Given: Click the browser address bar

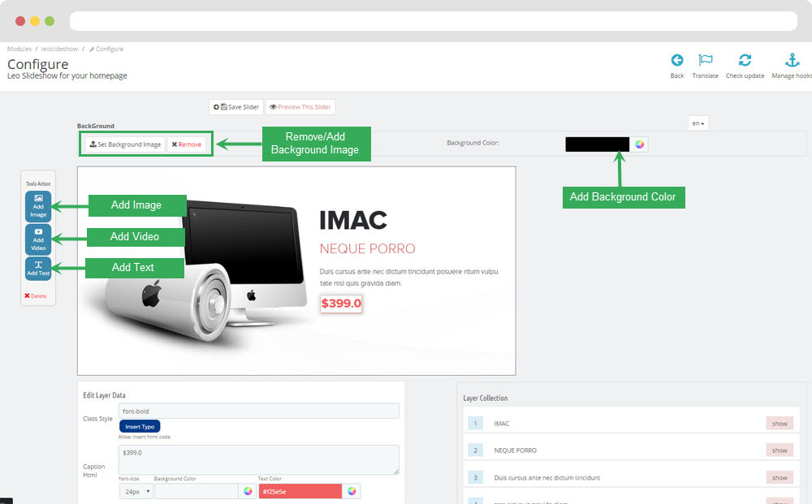Looking at the screenshot, I should tap(434, 21).
